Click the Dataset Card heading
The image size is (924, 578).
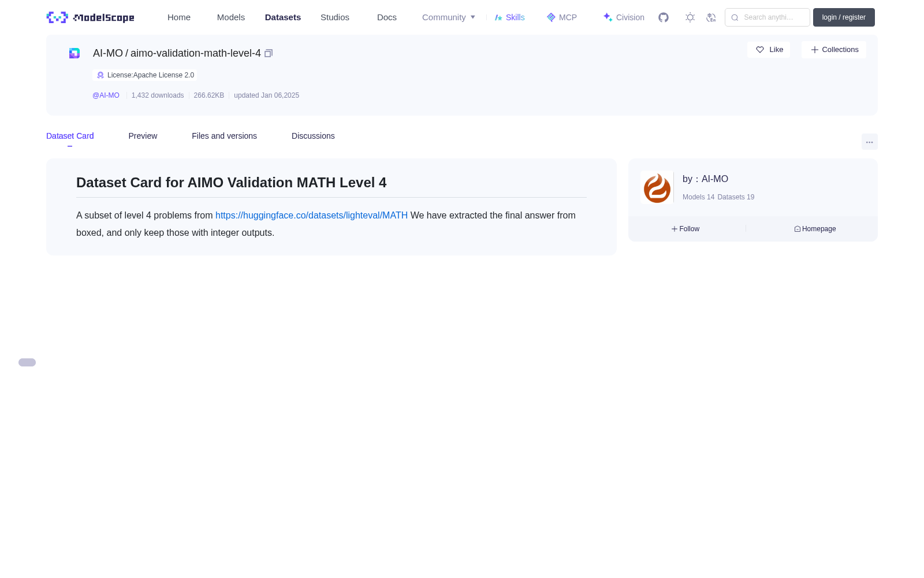click(x=232, y=183)
